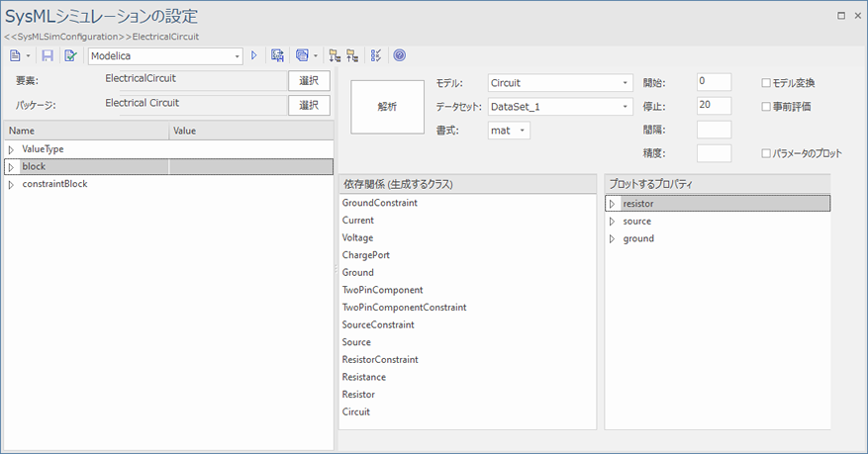Expand the ValueType tree node
868x454 pixels.
11,150
